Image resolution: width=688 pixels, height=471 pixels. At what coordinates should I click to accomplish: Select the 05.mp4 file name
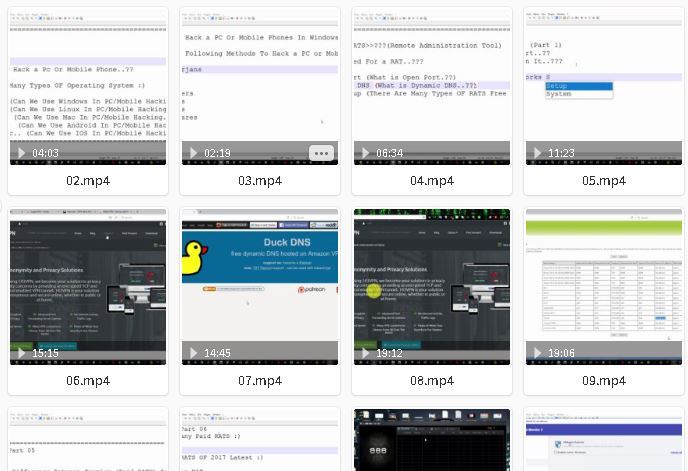pyautogui.click(x=604, y=180)
